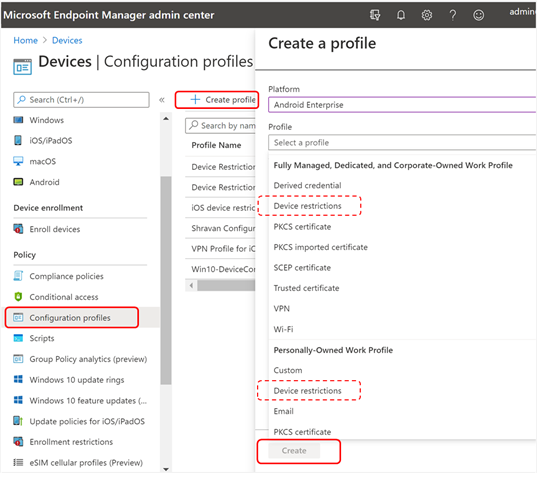Select the iOS/iPadOS device icon
The image size is (542, 484).
(x=18, y=141)
